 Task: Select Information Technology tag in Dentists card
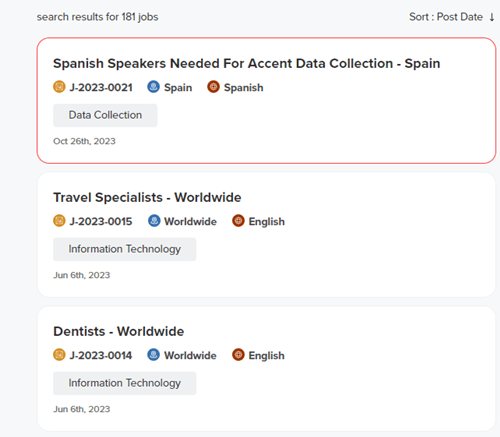(125, 383)
